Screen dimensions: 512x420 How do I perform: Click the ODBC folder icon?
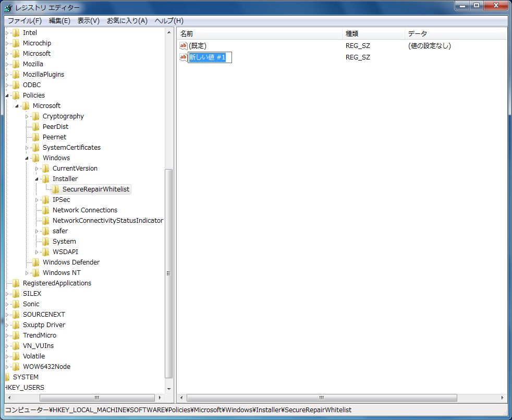tap(16, 85)
